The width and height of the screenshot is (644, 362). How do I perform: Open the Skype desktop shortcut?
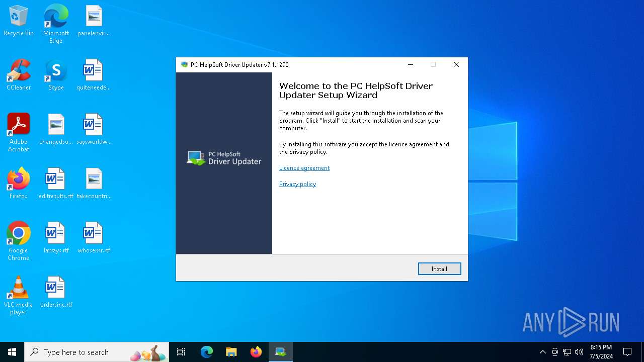point(56,75)
